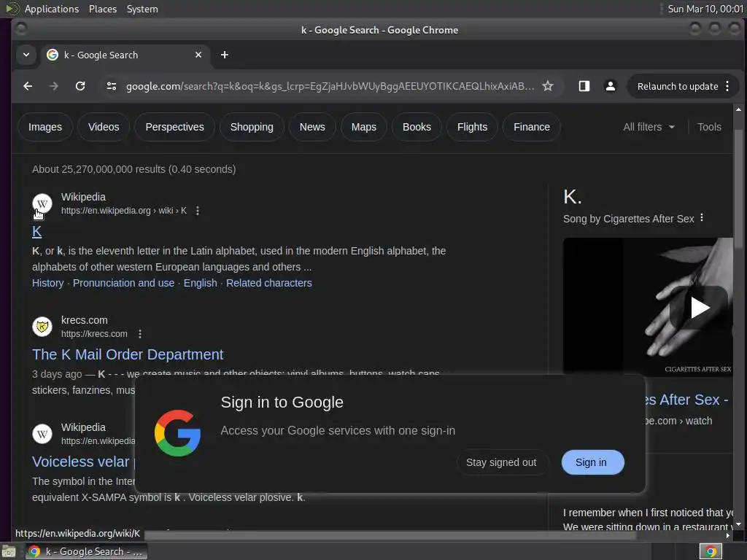Click the distro logo beside Applications
This screenshot has height=560, width=747.
point(12,9)
